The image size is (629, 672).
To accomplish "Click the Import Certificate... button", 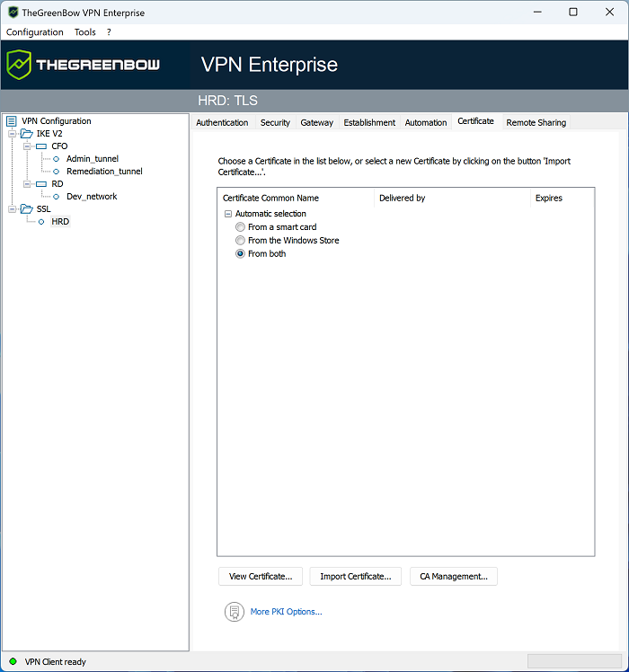I will 356,577.
